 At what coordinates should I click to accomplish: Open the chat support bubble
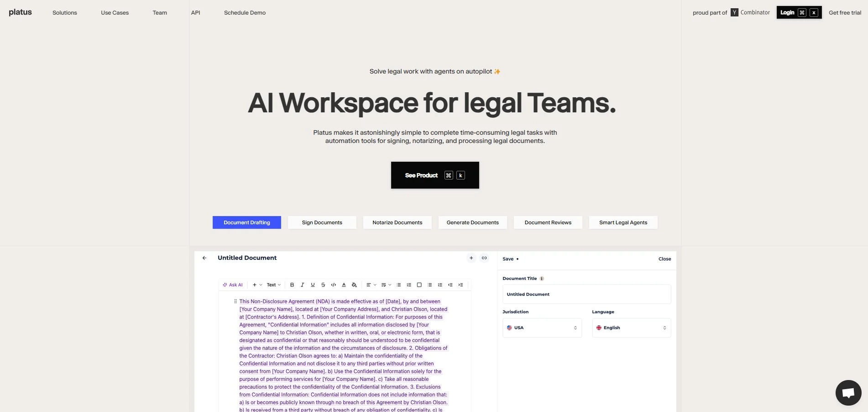[x=848, y=393]
